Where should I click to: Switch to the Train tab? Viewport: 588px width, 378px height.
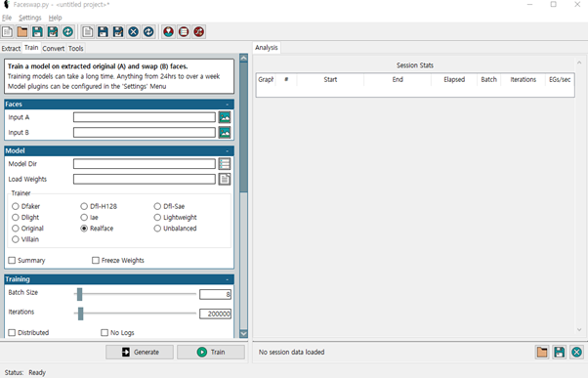31,48
